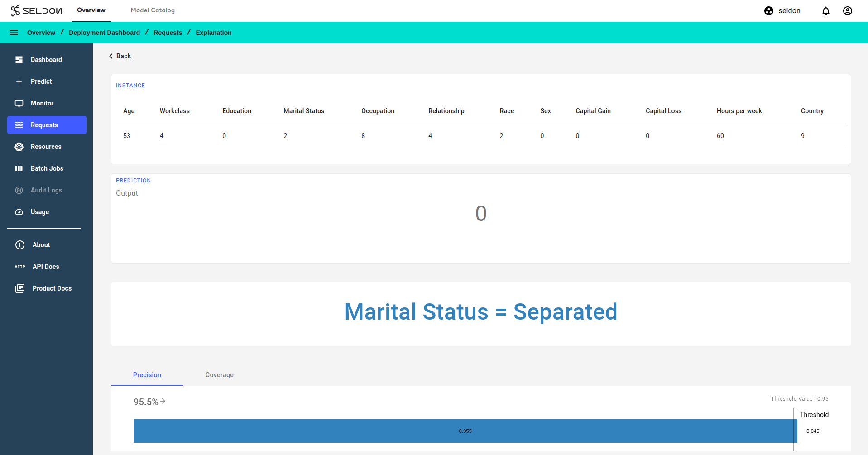Open the notifications bell

[x=826, y=11]
